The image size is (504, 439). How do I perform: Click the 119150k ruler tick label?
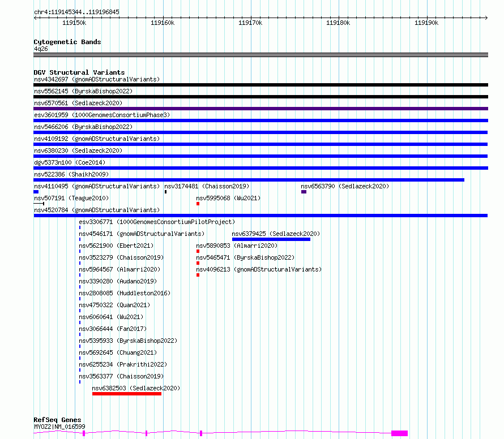[74, 23]
